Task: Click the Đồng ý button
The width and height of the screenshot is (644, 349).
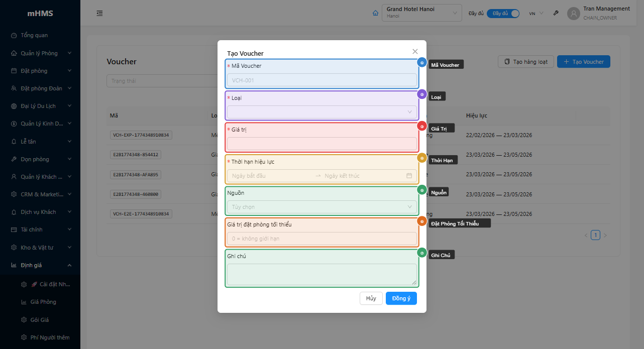Action: point(401,298)
